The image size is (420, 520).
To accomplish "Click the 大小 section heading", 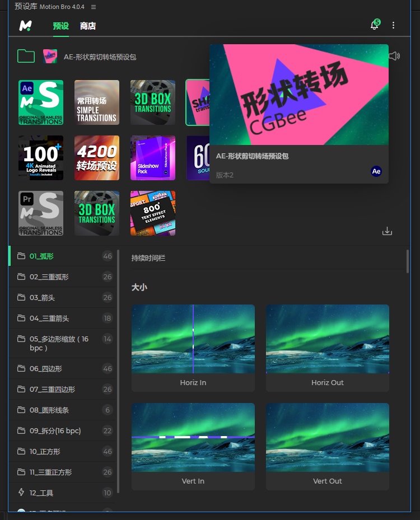I will click(x=139, y=287).
